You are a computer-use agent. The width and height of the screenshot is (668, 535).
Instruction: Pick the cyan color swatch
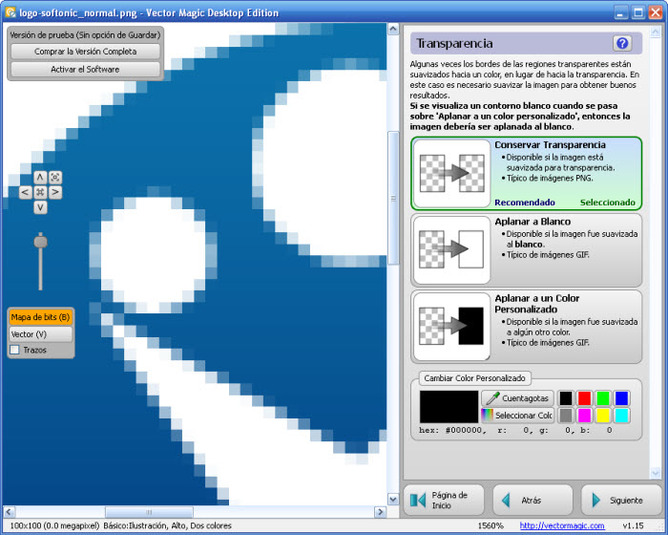(x=622, y=415)
